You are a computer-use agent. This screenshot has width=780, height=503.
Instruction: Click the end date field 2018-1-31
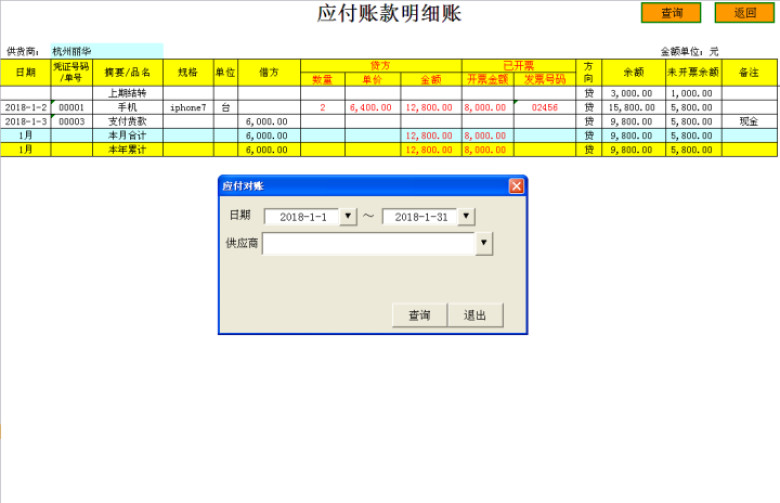point(420,217)
